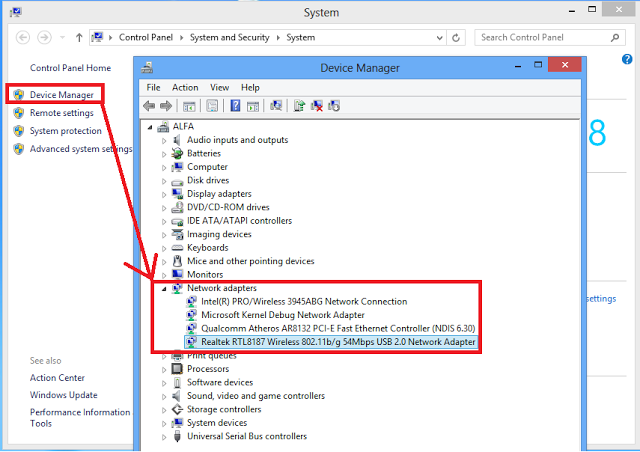Click the Forward button in System window
The width and height of the screenshot is (640, 452).
tap(44, 38)
